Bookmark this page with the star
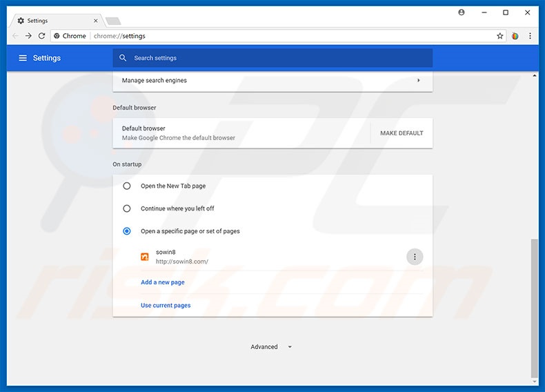Screen dimensions: 545x392 pos(500,36)
